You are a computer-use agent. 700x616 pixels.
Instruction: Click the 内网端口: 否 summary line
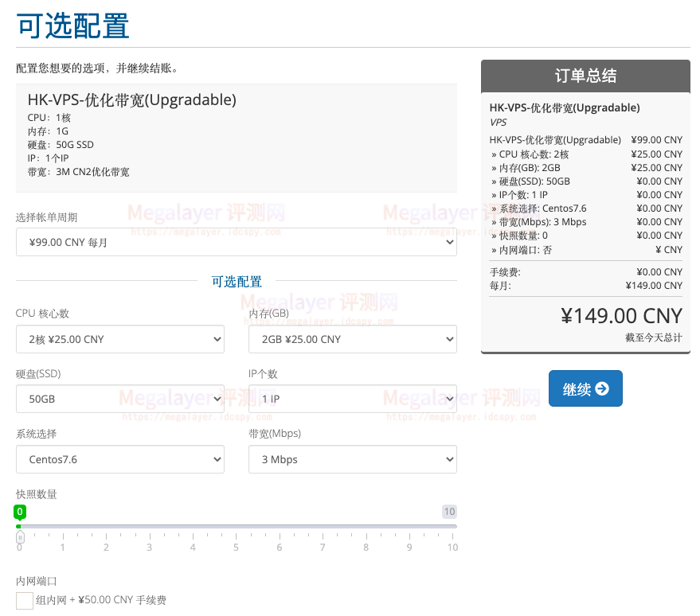pyautogui.click(x=585, y=250)
